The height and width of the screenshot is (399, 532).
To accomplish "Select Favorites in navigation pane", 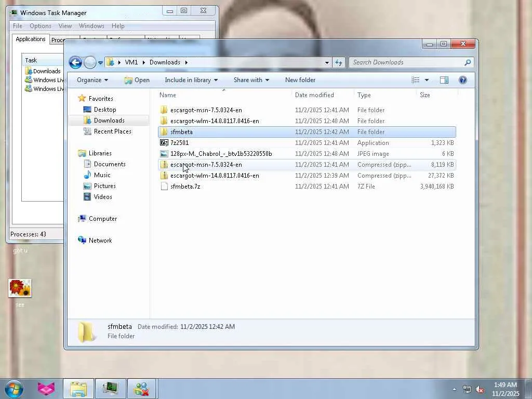I will click(100, 99).
